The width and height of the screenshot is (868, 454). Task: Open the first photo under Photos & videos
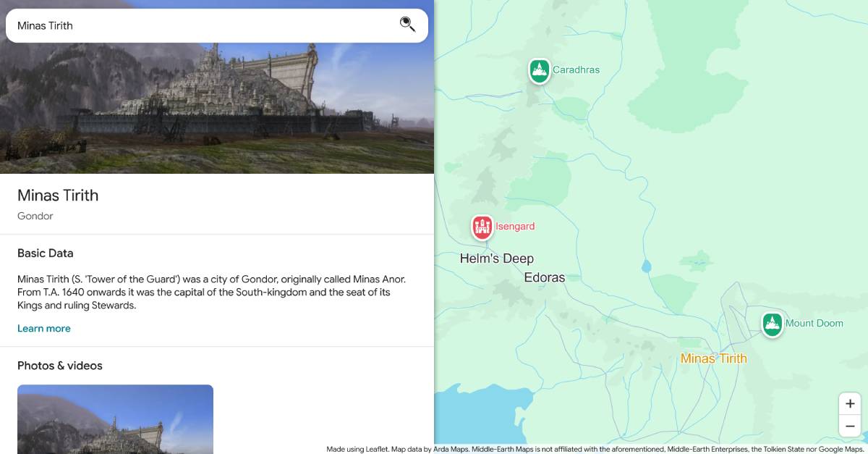pos(115,419)
